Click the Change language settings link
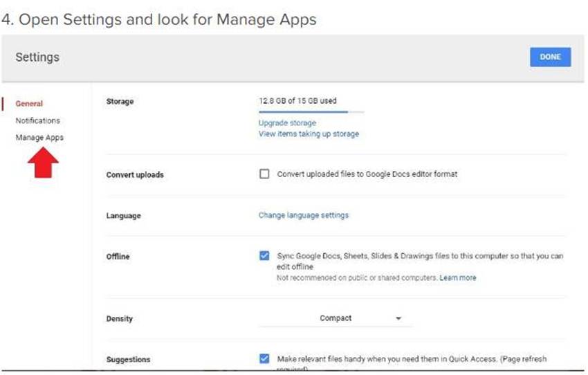 pyautogui.click(x=304, y=215)
